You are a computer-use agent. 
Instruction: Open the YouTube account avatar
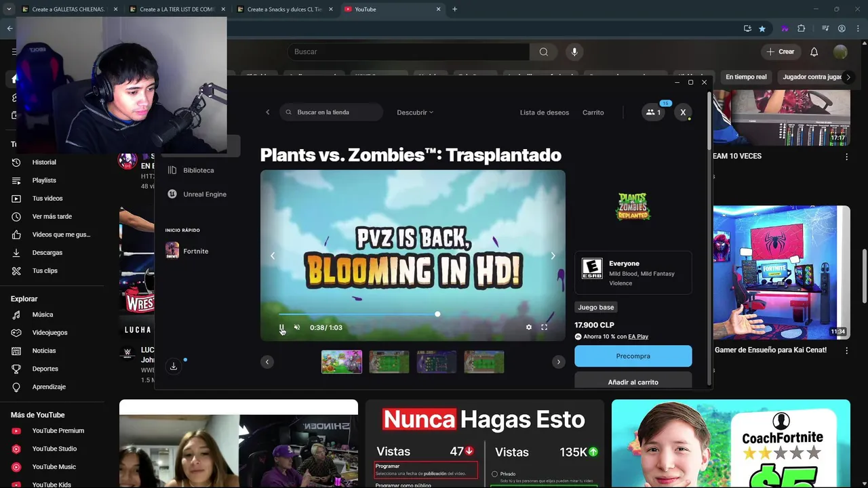(x=840, y=52)
